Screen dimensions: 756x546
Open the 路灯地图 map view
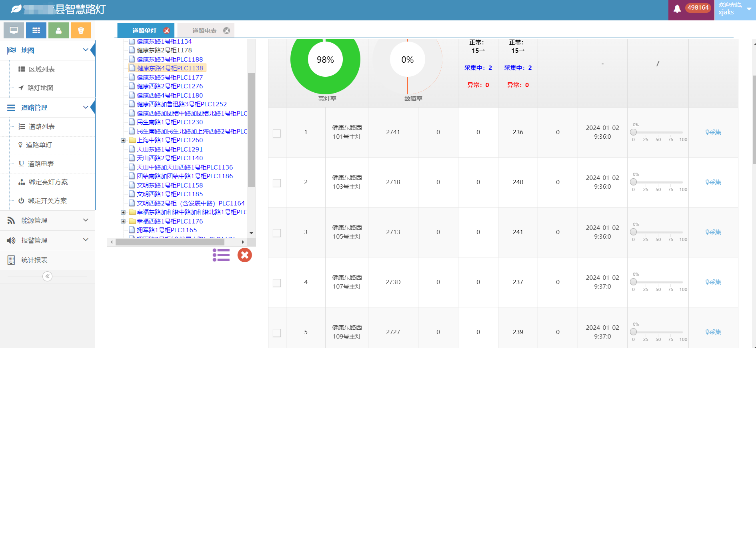(40, 88)
